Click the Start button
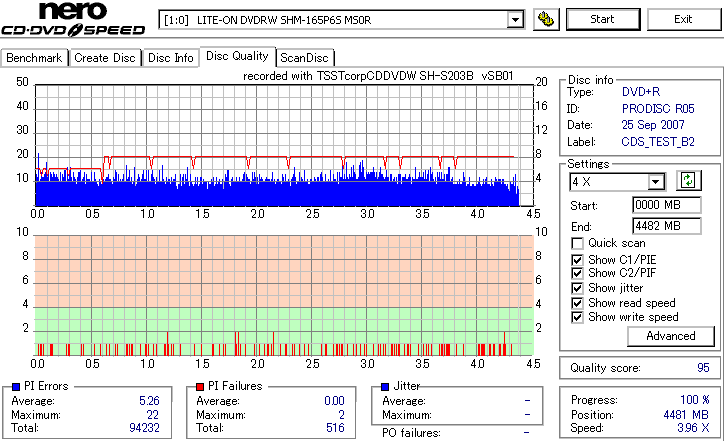This screenshot has width=724, height=441. [x=603, y=19]
